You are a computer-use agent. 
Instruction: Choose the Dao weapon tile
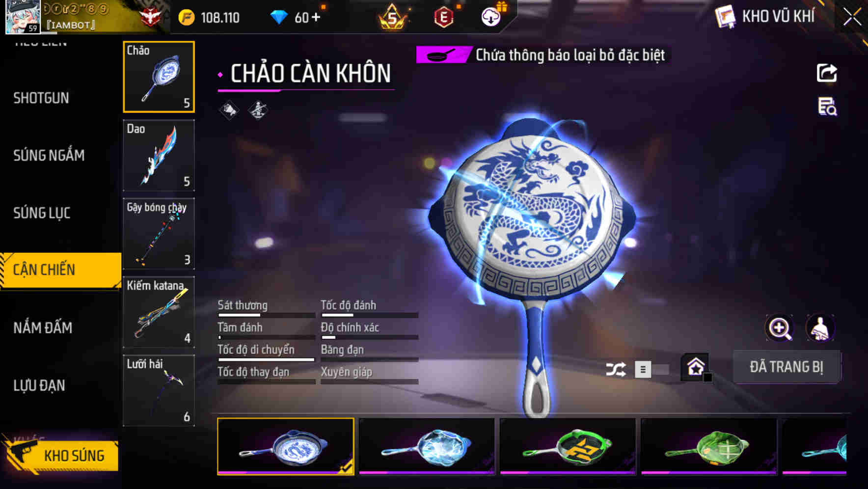(x=159, y=155)
